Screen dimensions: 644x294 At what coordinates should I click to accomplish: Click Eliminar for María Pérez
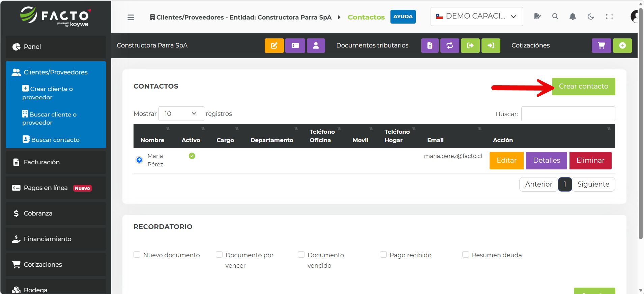point(590,161)
